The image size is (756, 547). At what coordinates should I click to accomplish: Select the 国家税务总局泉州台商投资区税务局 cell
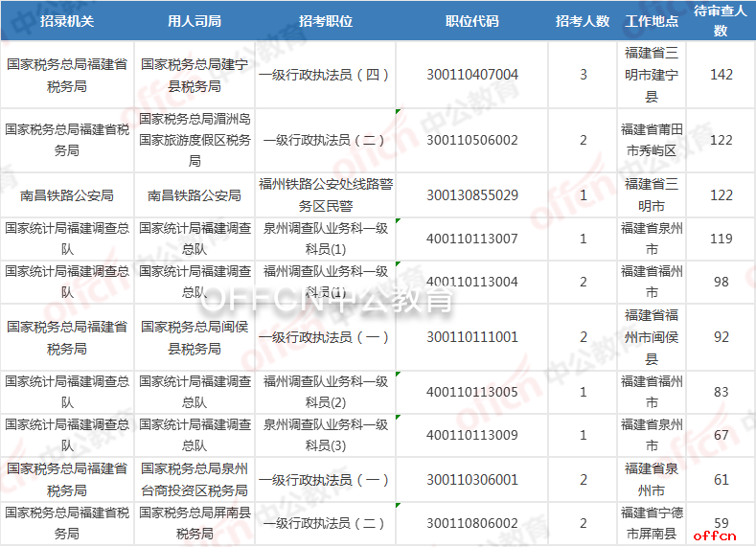195,479
